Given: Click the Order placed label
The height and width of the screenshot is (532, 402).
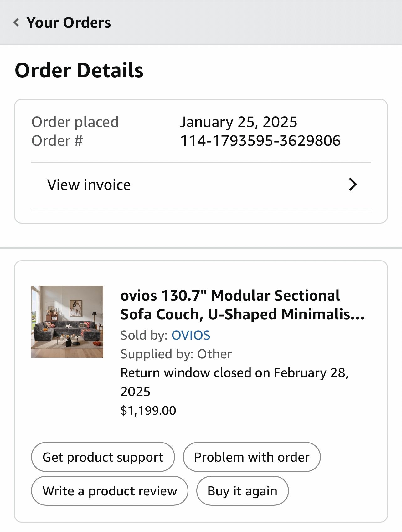Looking at the screenshot, I should 75,122.
